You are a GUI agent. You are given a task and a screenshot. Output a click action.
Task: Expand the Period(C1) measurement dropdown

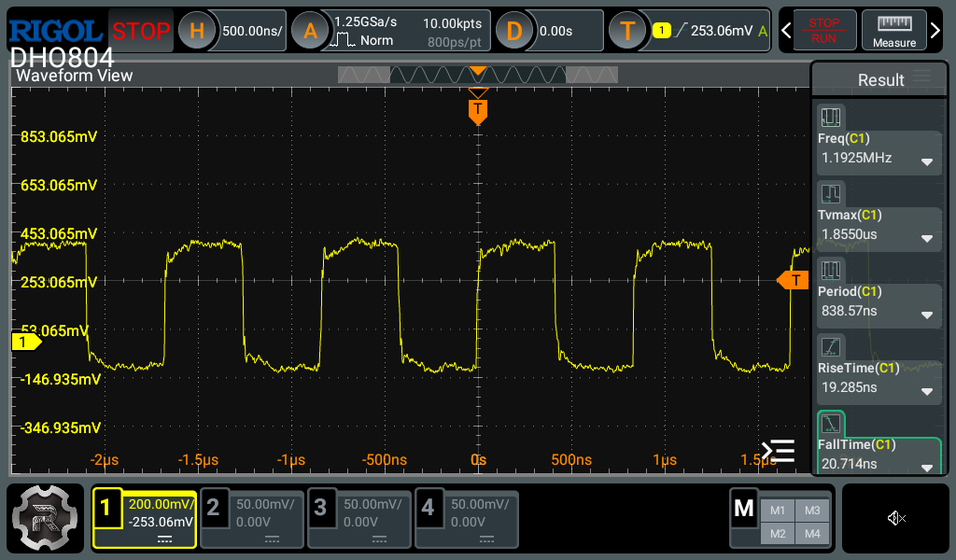click(x=927, y=314)
